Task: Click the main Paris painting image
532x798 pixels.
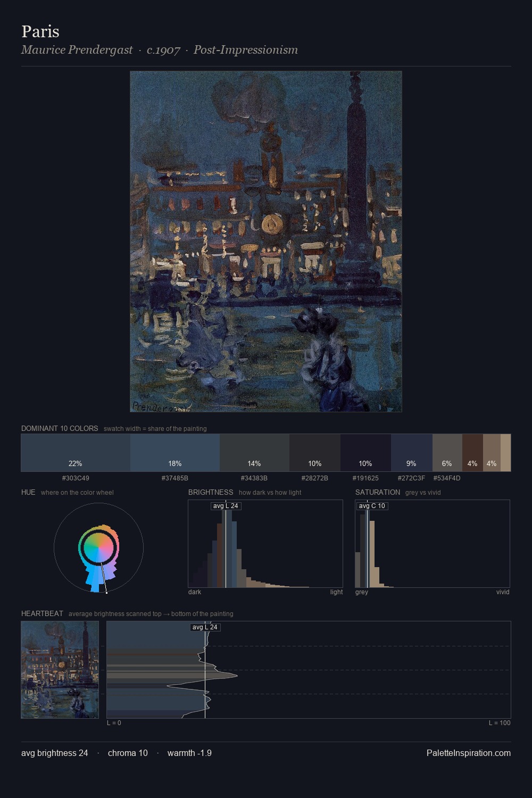Action: [266, 242]
